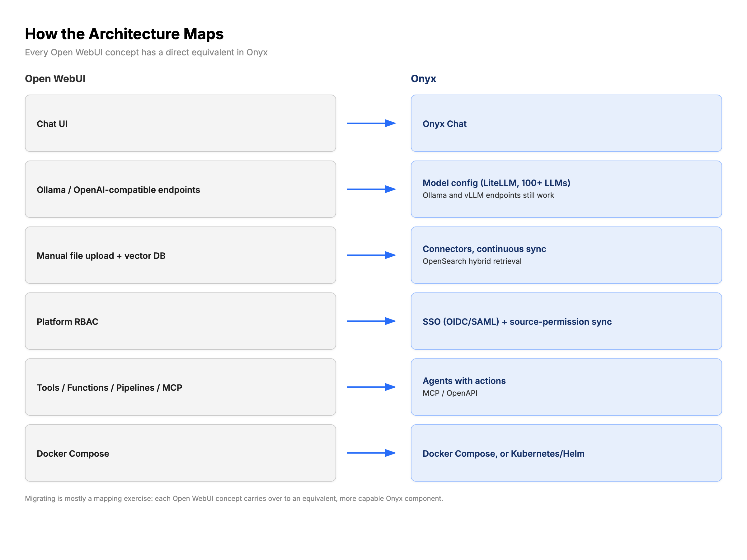
Task: Click the arrow following Platform RBAC
Action: tap(371, 321)
